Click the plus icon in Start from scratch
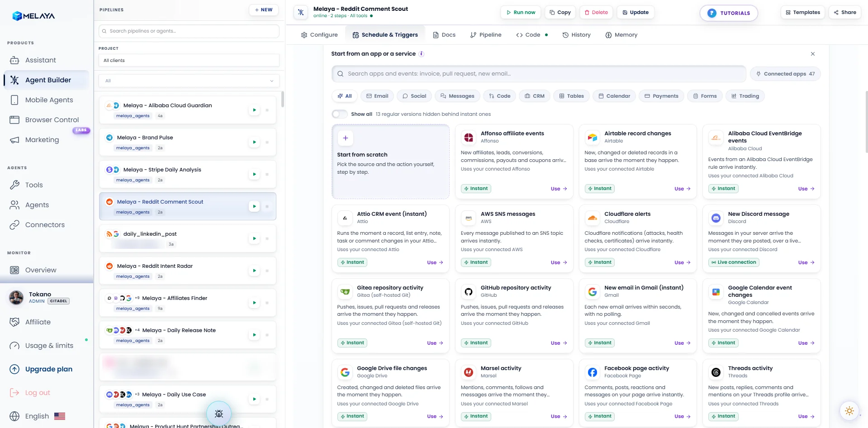 coord(346,138)
